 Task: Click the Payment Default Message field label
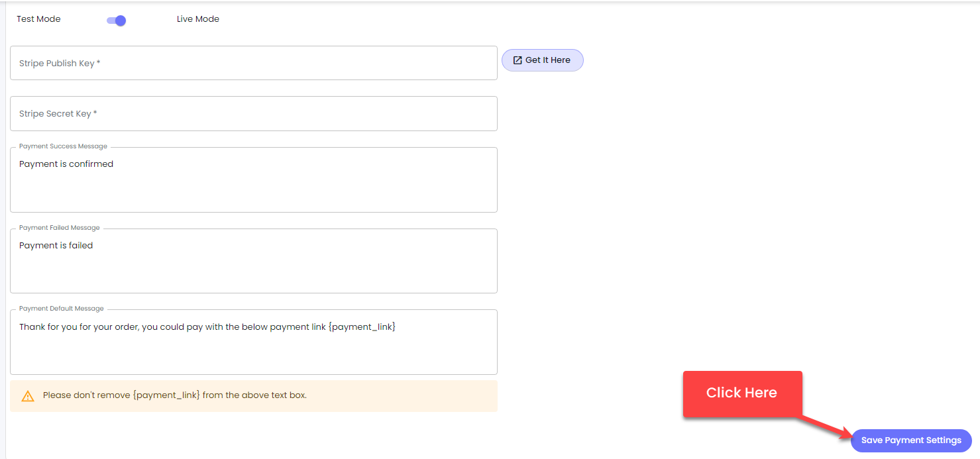(x=62, y=309)
